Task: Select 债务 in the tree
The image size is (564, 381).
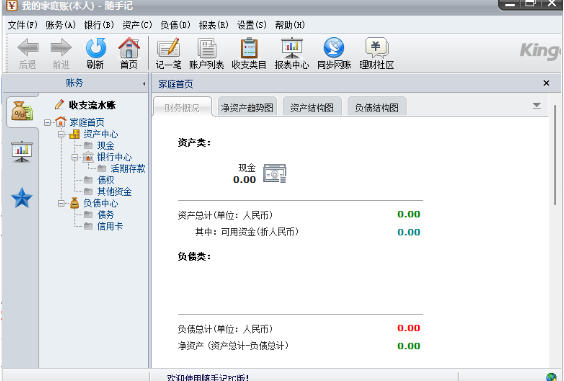Action: 106,214
